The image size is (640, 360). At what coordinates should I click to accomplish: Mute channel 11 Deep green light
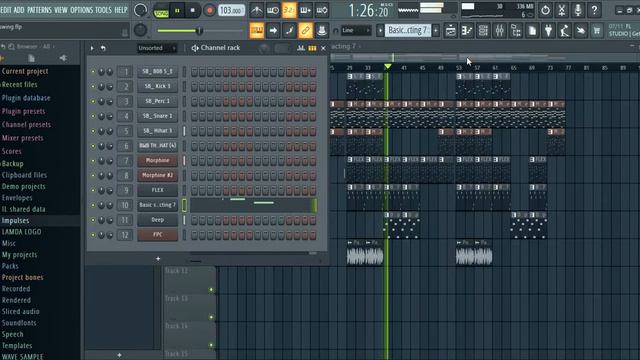coord(93,220)
